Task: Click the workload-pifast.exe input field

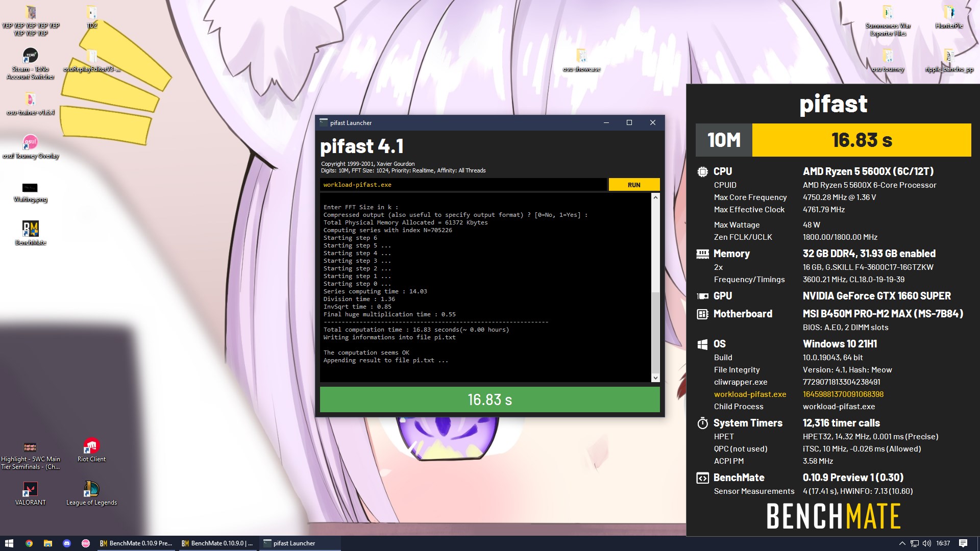Action: 463,185
